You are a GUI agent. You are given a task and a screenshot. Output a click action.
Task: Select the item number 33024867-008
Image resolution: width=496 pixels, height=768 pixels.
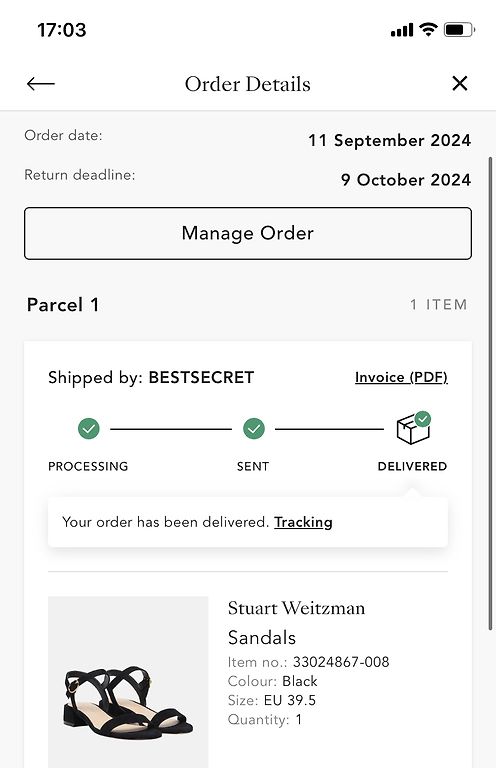(341, 662)
